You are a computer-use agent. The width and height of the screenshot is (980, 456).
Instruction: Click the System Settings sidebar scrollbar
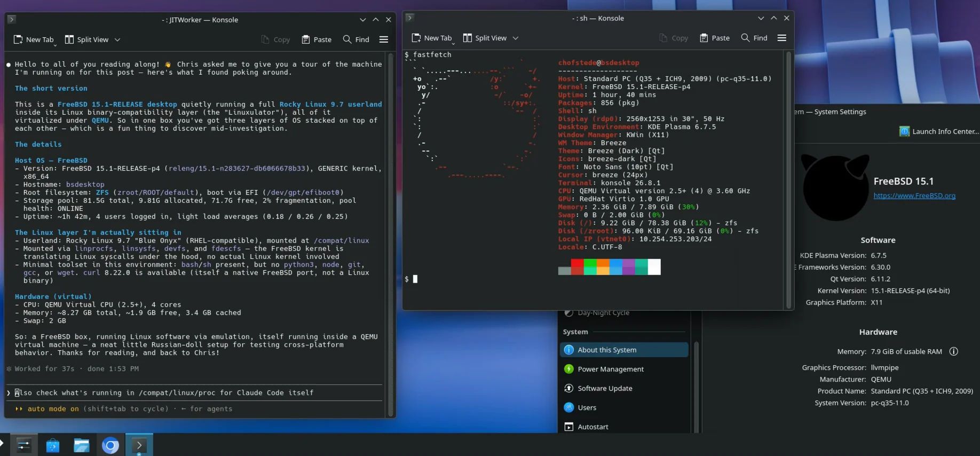tap(696, 387)
